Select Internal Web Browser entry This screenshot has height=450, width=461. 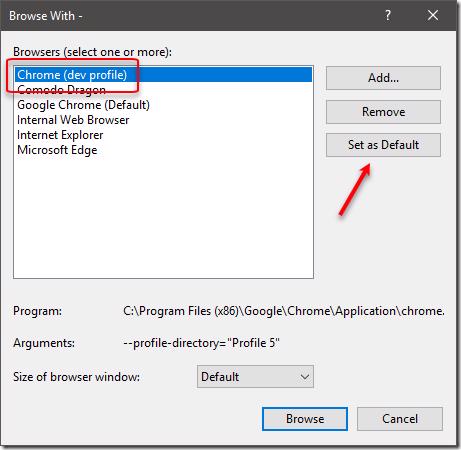pos(163,120)
